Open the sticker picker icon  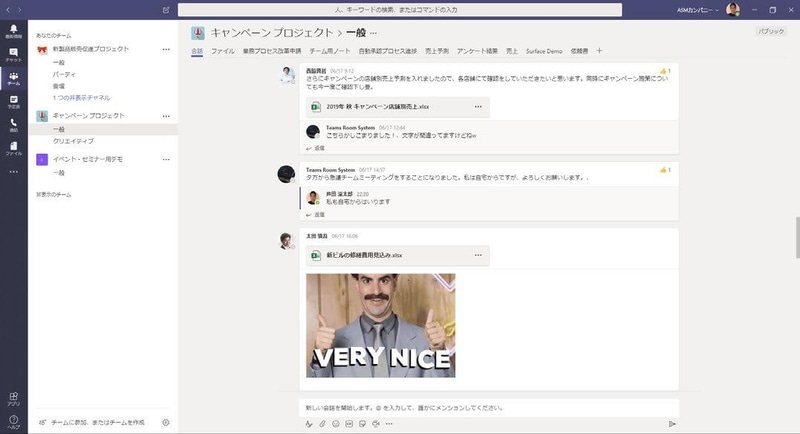[x=362, y=424]
